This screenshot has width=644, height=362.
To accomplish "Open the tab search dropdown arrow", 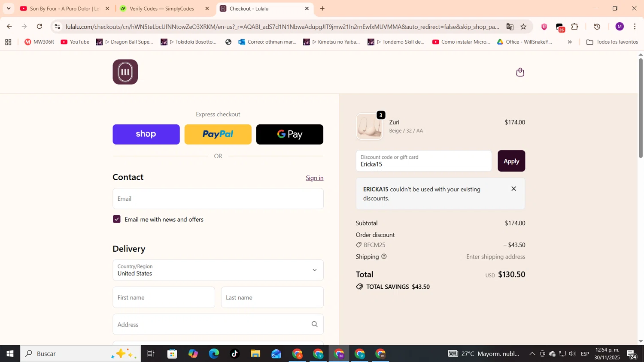I will tap(9, 9).
